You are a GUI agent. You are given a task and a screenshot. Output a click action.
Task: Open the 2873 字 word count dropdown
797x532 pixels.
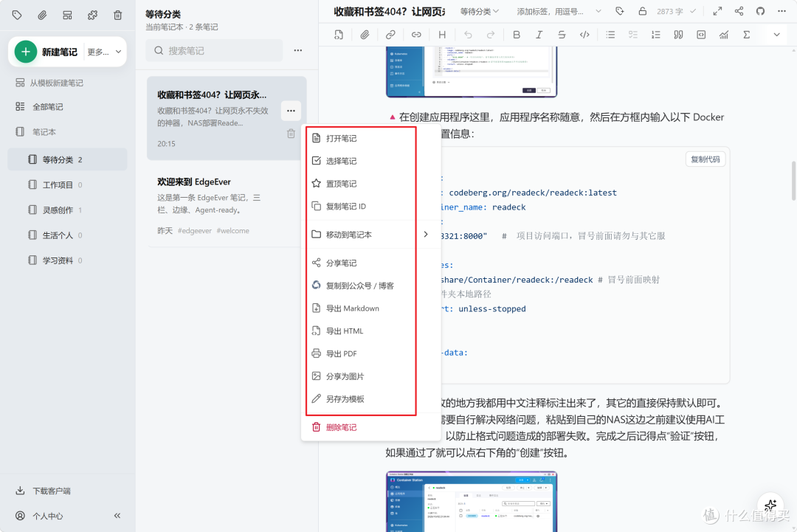pos(676,11)
